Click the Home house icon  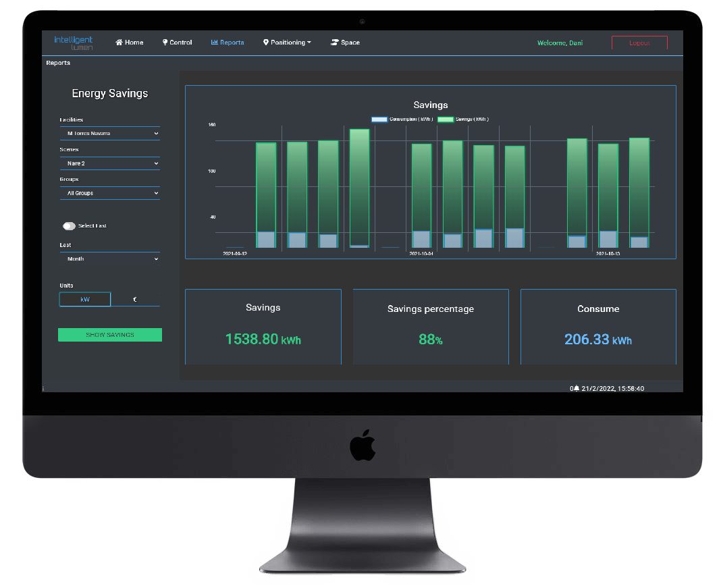[x=119, y=43]
